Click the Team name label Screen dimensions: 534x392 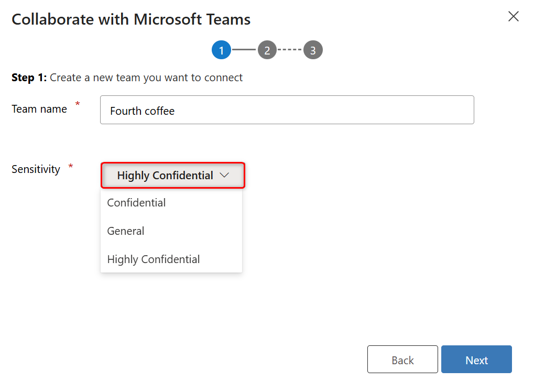39,109
